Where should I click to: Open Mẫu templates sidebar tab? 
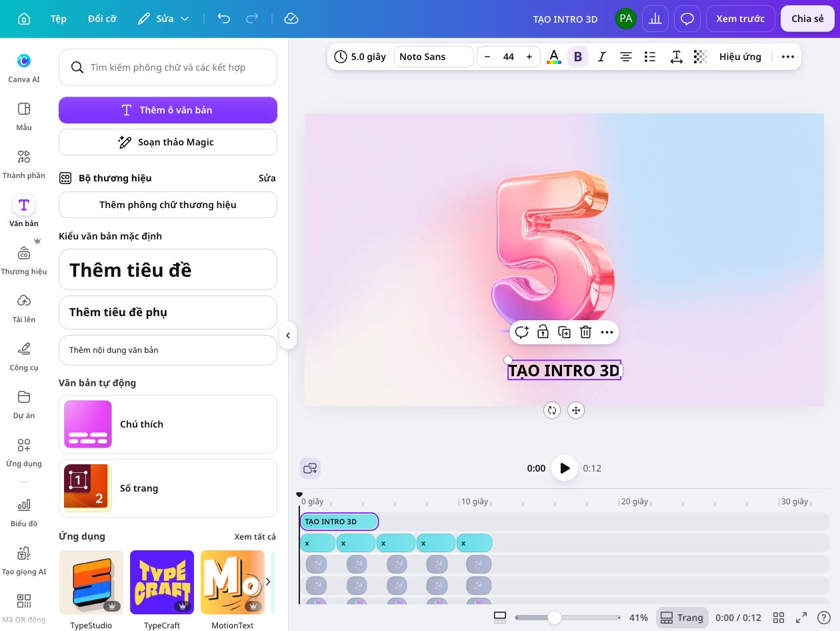click(x=24, y=115)
